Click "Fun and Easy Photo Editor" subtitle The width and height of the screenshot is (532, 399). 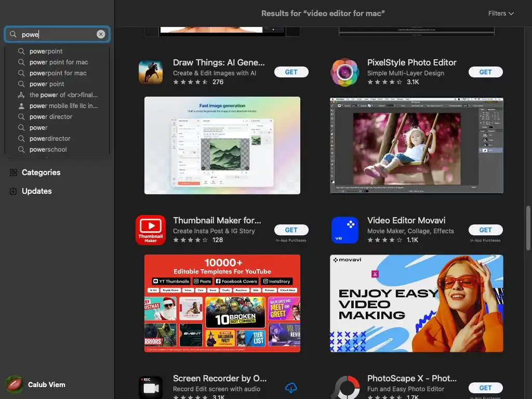[406, 389]
